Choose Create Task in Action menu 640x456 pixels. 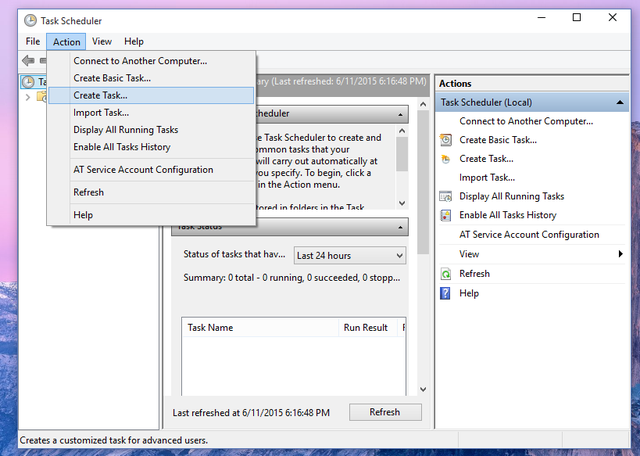tap(151, 96)
